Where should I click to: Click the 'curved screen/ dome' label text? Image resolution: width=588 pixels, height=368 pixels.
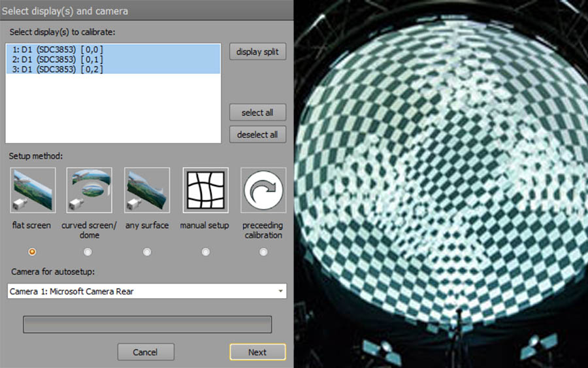point(90,230)
